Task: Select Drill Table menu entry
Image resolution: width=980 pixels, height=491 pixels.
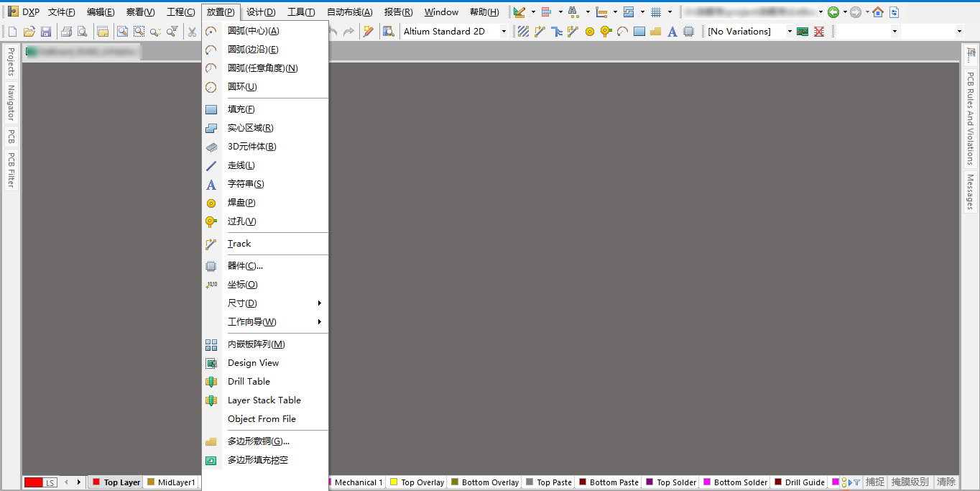Action: pyautogui.click(x=249, y=382)
